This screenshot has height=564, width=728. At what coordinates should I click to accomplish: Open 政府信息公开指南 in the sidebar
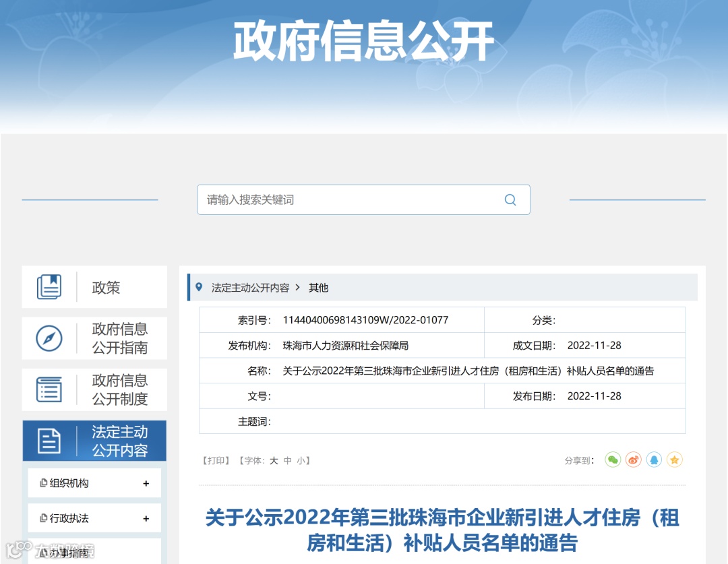point(94,338)
